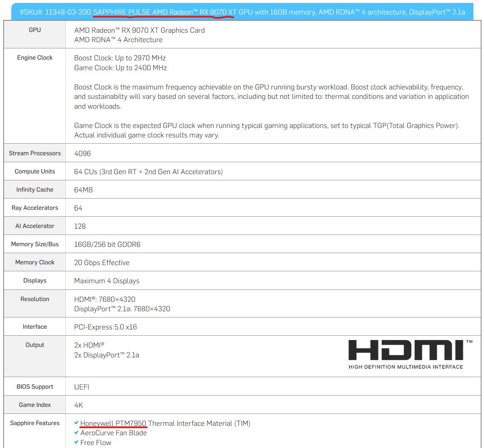The width and height of the screenshot is (484, 448).
Task: Select the Stream Processors label
Action: [x=35, y=153]
